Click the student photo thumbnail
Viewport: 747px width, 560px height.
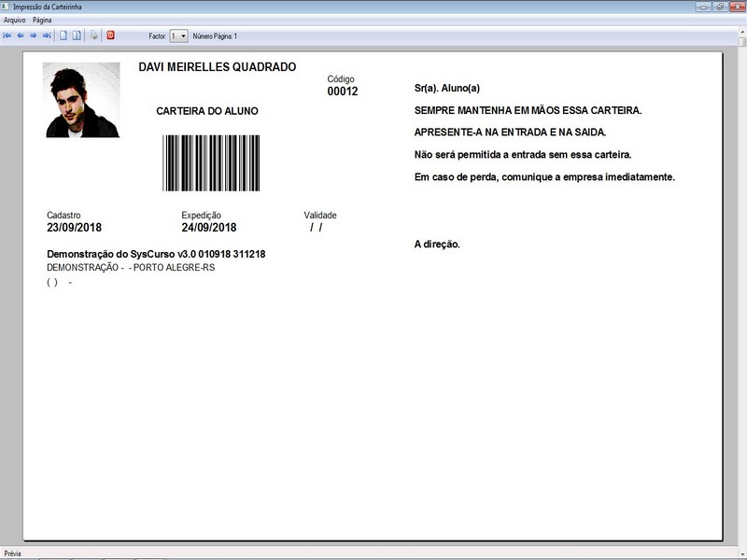(x=81, y=100)
